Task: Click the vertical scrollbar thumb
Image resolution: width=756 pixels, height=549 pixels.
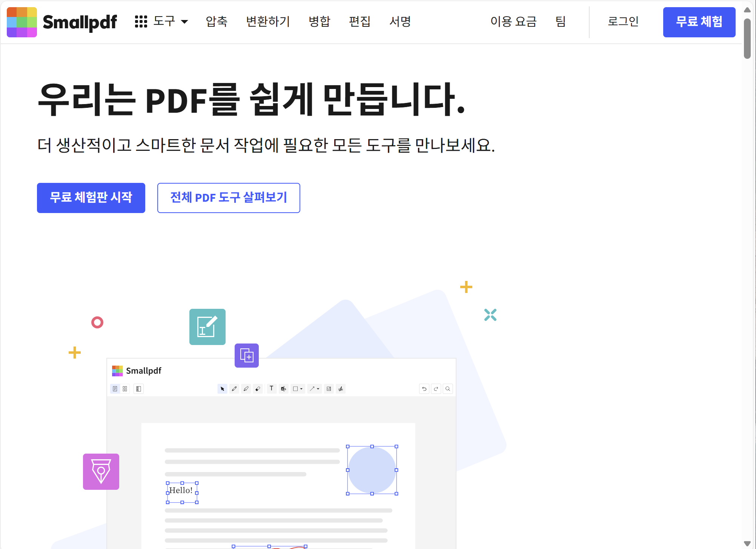Action: click(747, 38)
